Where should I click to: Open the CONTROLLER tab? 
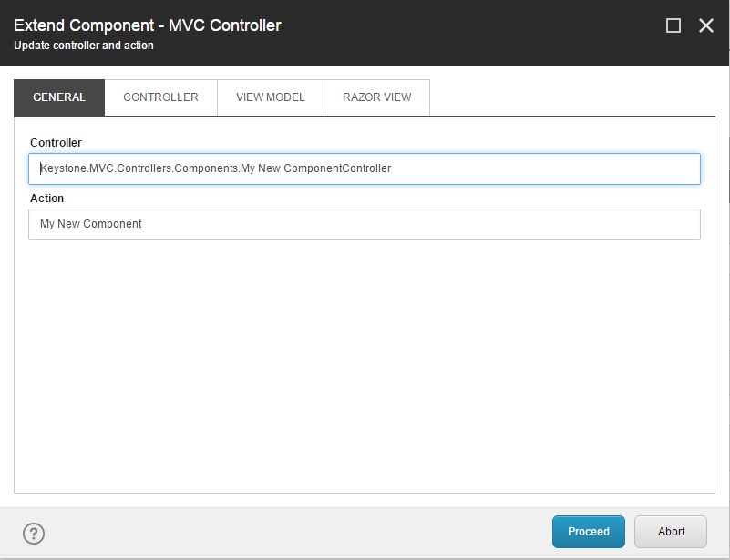(x=160, y=97)
